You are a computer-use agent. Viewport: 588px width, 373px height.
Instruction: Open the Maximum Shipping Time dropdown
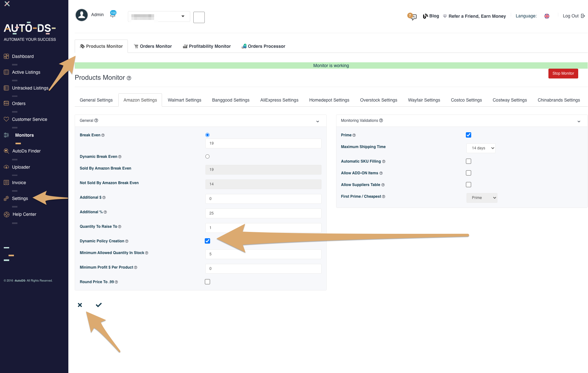481,148
